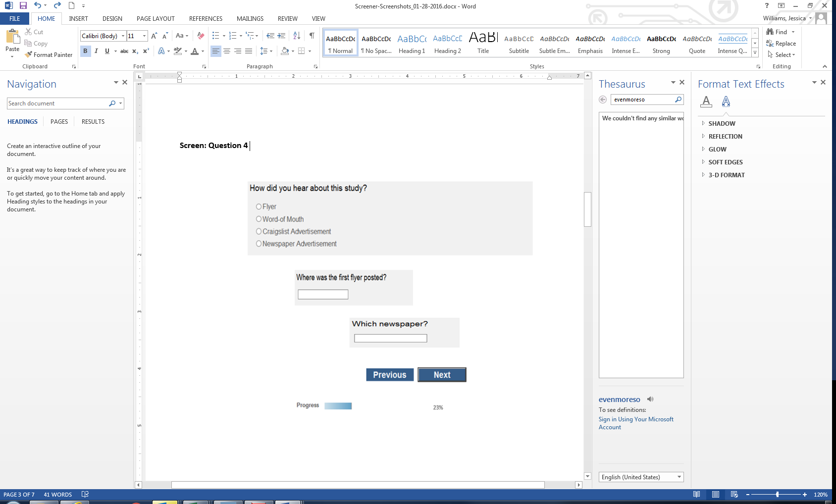Toggle Underline formatting button

pos(107,51)
